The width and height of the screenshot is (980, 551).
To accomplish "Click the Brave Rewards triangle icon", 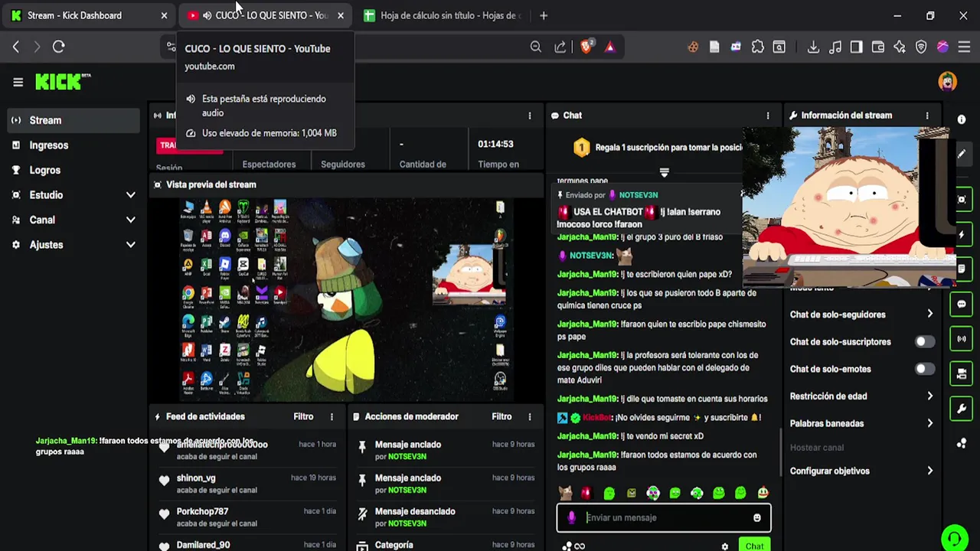I will coord(609,47).
